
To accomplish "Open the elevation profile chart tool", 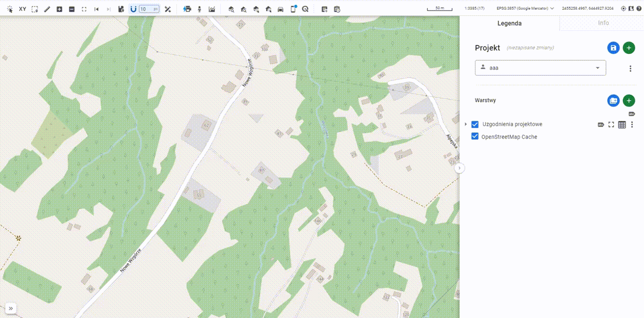I will (212, 9).
